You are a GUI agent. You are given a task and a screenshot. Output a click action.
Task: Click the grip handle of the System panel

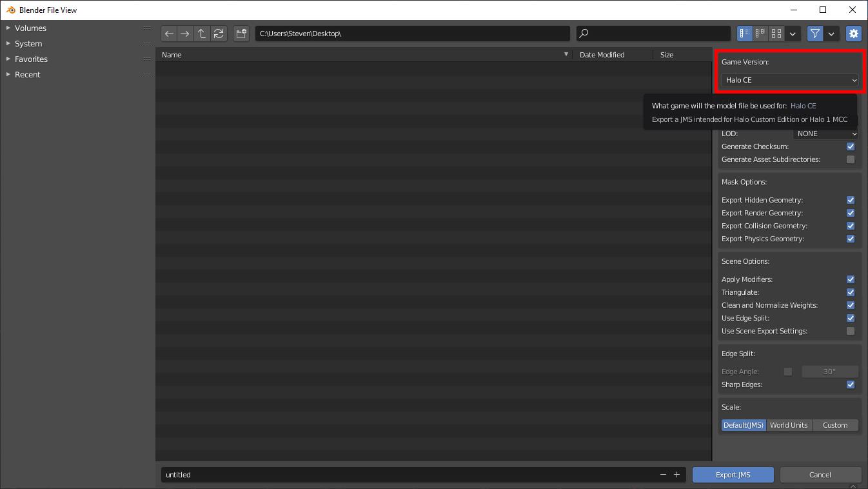point(147,44)
